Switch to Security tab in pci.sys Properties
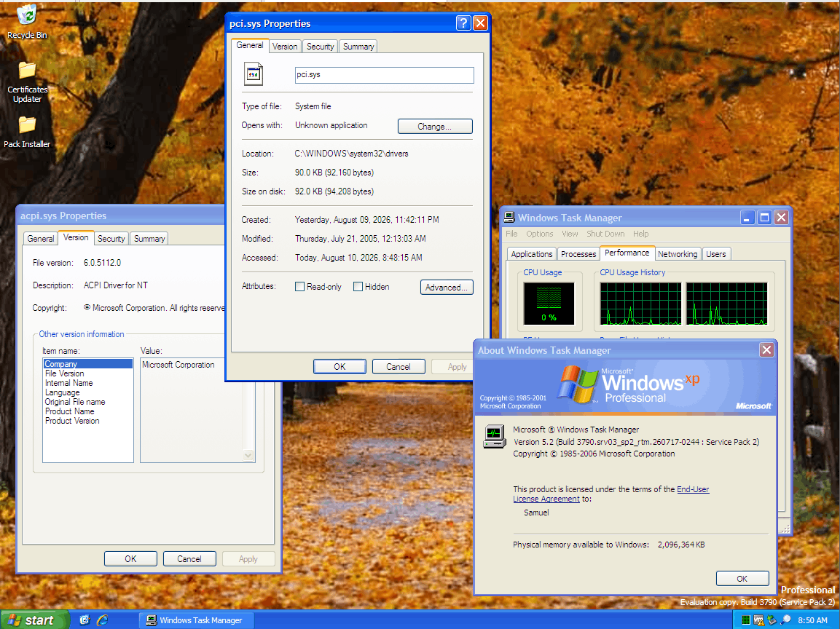 [x=320, y=47]
